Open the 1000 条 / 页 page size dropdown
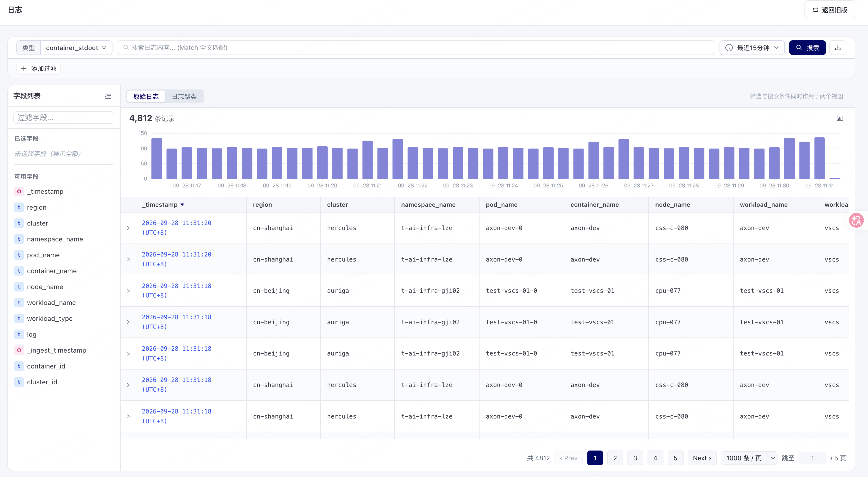868x477 pixels. coord(749,458)
